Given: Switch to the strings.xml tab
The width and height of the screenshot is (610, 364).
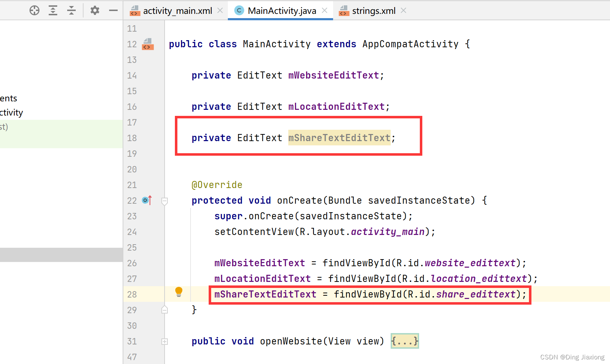Looking at the screenshot, I should 373,11.
